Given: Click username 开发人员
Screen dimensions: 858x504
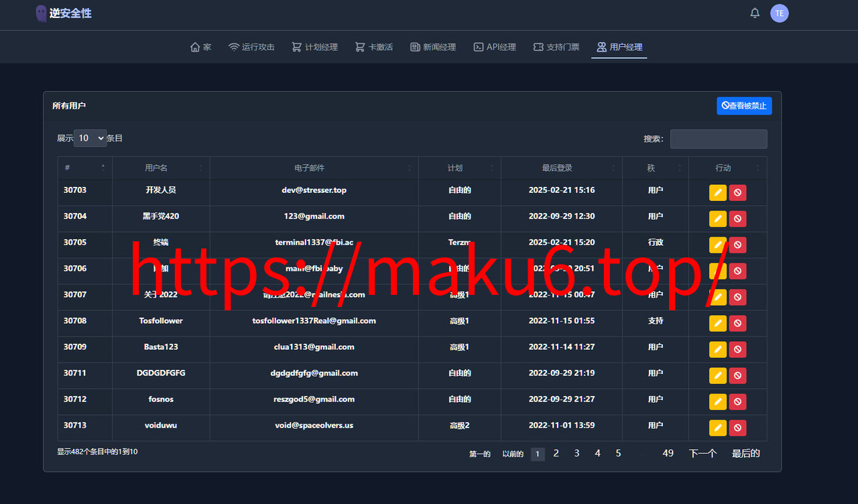Looking at the screenshot, I should click(x=161, y=190).
